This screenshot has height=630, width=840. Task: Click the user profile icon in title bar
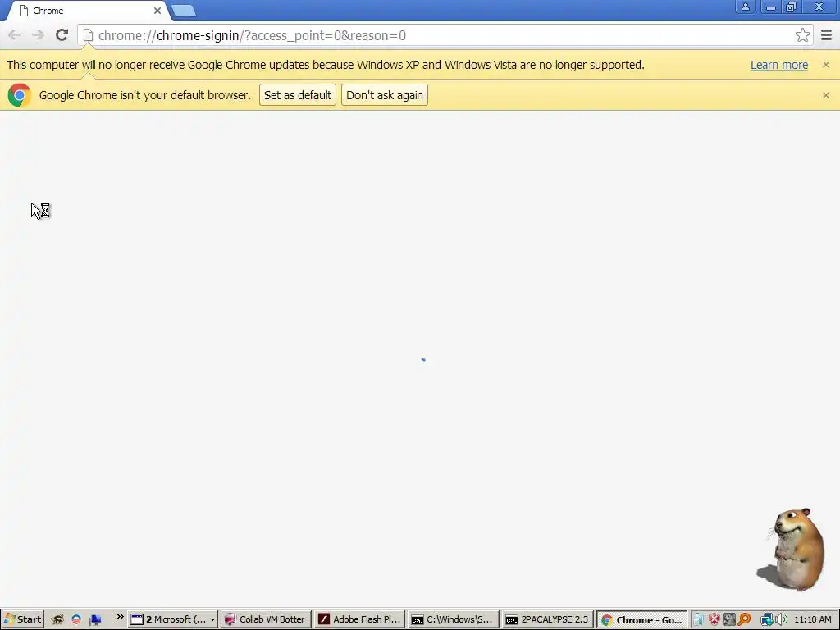pyautogui.click(x=745, y=7)
